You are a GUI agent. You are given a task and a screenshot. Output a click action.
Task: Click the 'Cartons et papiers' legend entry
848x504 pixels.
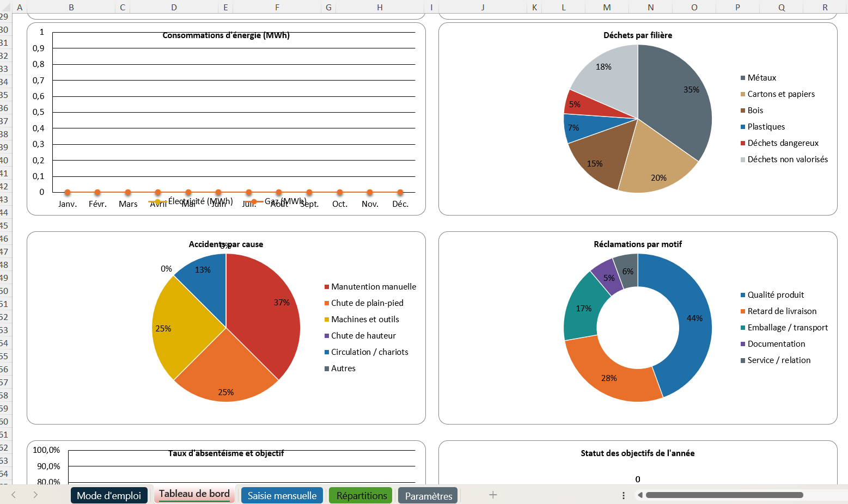point(781,94)
